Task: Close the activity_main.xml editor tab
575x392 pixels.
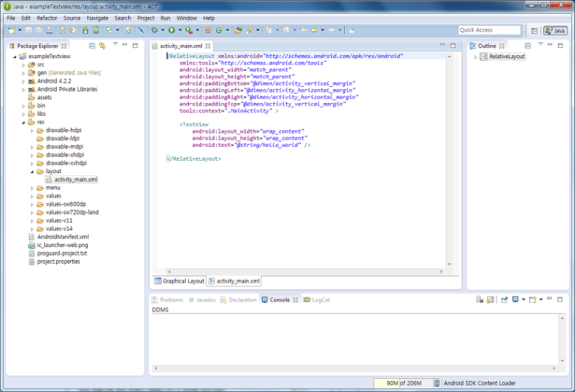Action: (208, 46)
